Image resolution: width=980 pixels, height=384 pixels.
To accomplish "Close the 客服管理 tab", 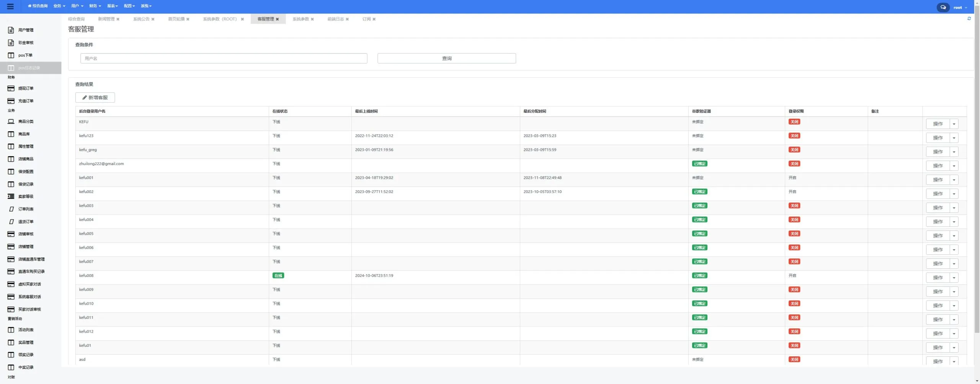I will click(x=277, y=19).
